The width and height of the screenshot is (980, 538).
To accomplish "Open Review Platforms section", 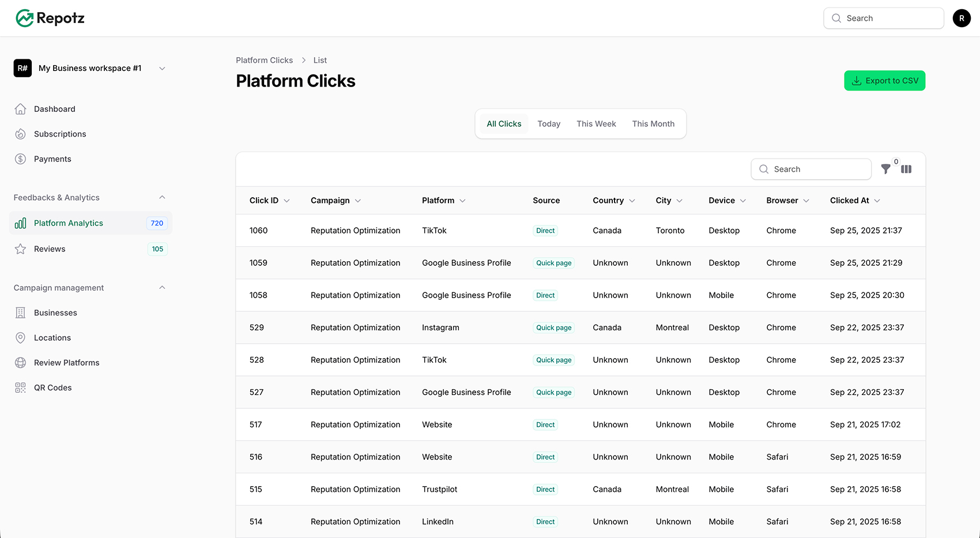I will click(x=66, y=363).
